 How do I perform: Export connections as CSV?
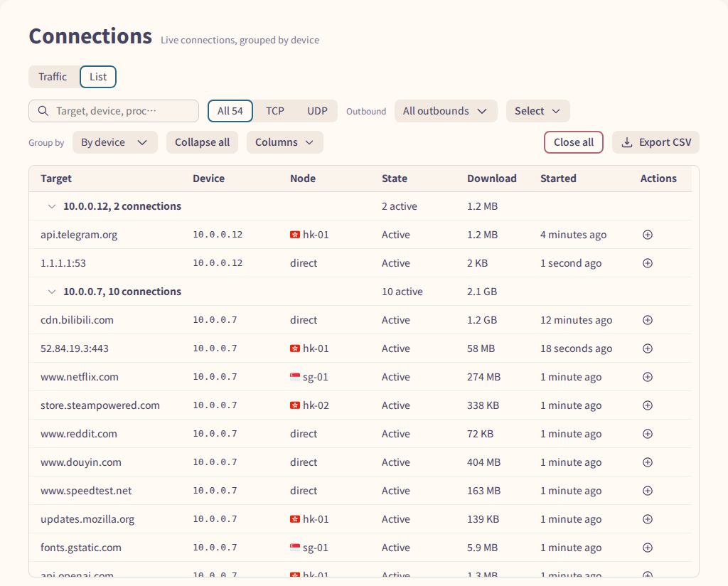tap(655, 142)
